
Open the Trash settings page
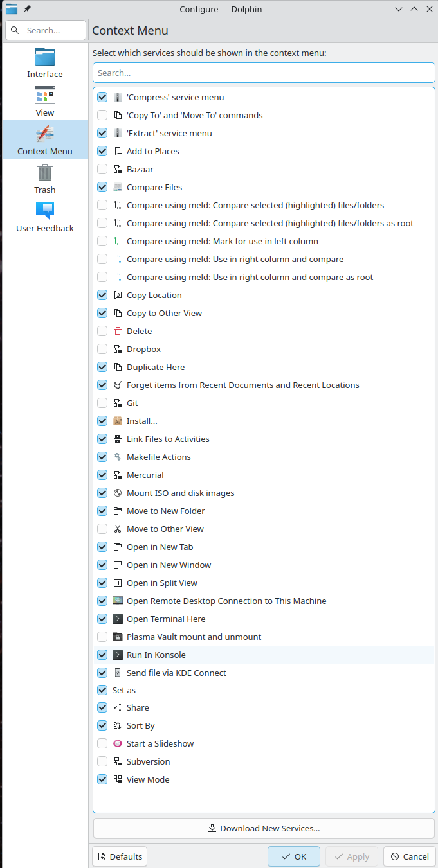(x=45, y=178)
